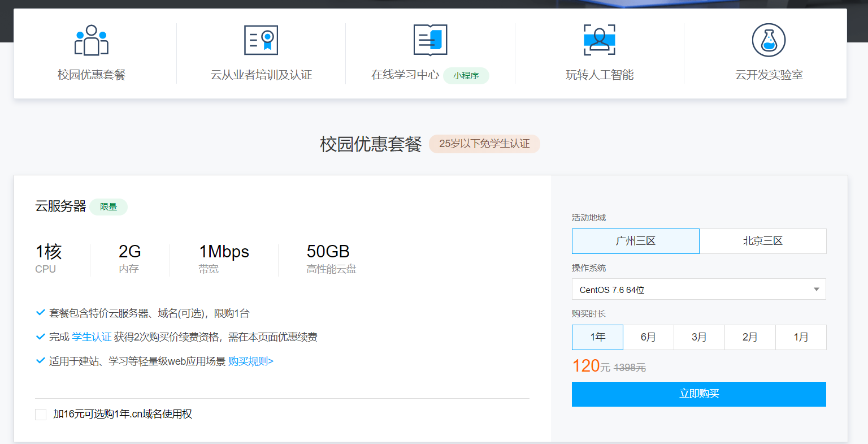Viewport: 868px width, 444px height.
Task: Click the 玩转人工智能 face-scan icon
Action: tap(600, 40)
